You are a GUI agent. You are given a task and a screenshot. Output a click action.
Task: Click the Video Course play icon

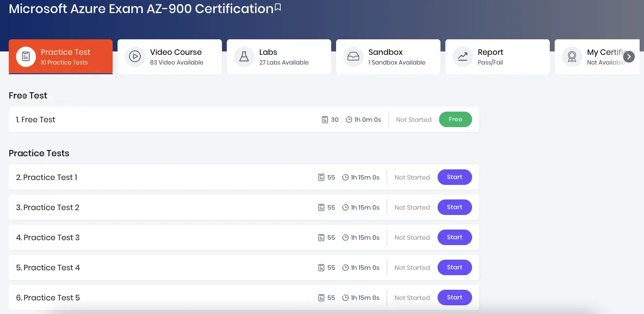pyautogui.click(x=135, y=57)
